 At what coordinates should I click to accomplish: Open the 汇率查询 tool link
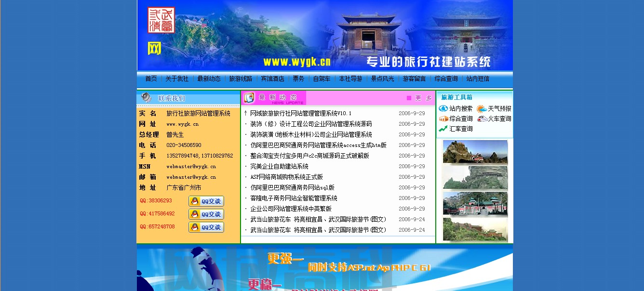click(x=461, y=129)
